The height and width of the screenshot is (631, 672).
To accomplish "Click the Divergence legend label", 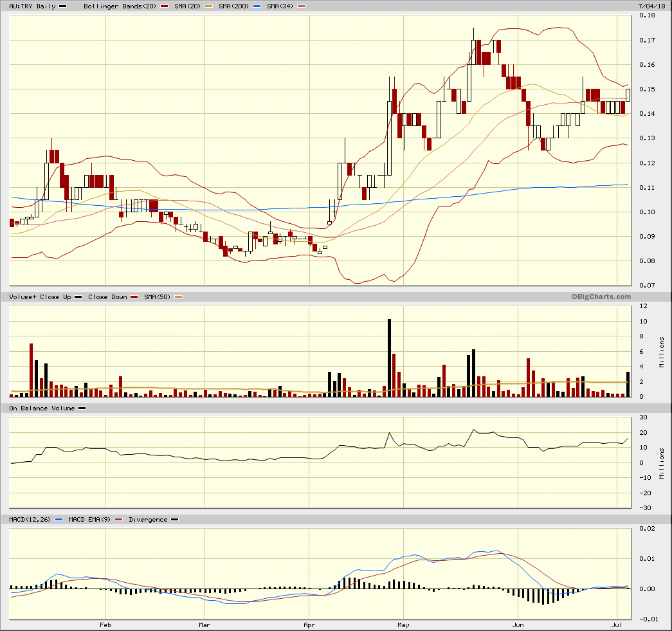I will tap(148, 520).
